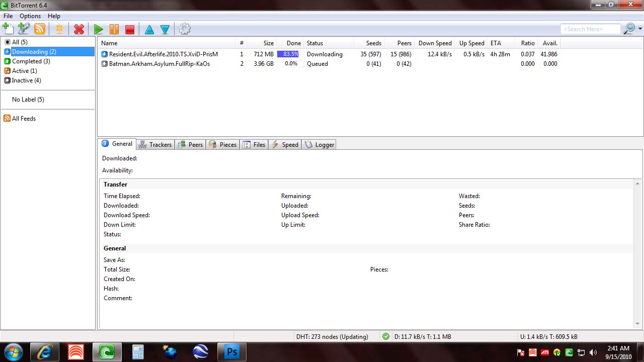The width and height of the screenshot is (644, 362).
Task: Click the Add Torrent toolbar icon
Action: pyautogui.click(x=8, y=29)
